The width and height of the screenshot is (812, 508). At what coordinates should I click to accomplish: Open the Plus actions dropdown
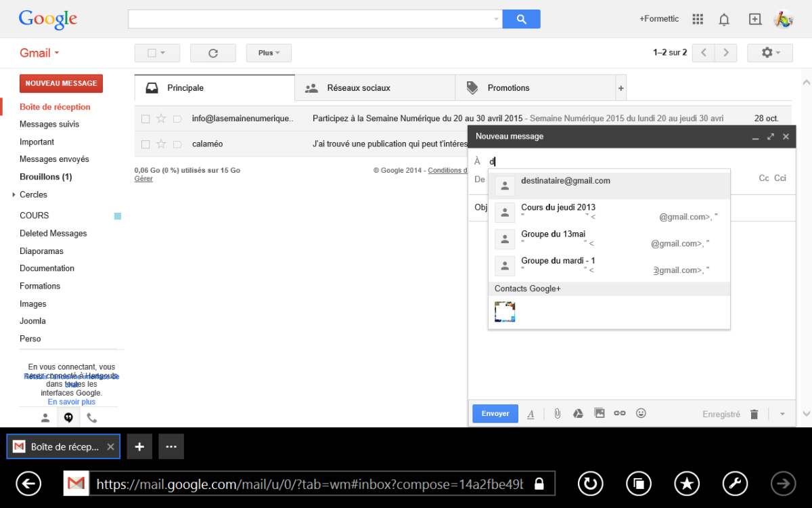(x=269, y=53)
